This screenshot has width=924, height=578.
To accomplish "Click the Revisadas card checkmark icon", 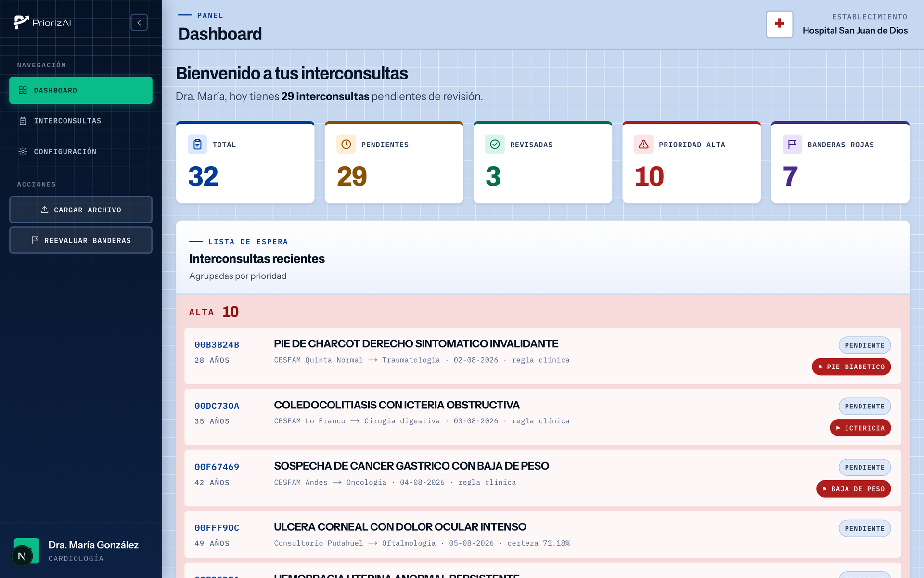I will coord(495,144).
